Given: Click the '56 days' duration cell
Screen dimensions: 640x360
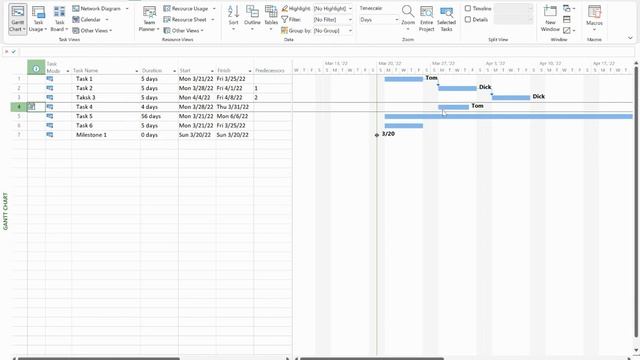Looking at the screenshot, I should click(x=159, y=116).
